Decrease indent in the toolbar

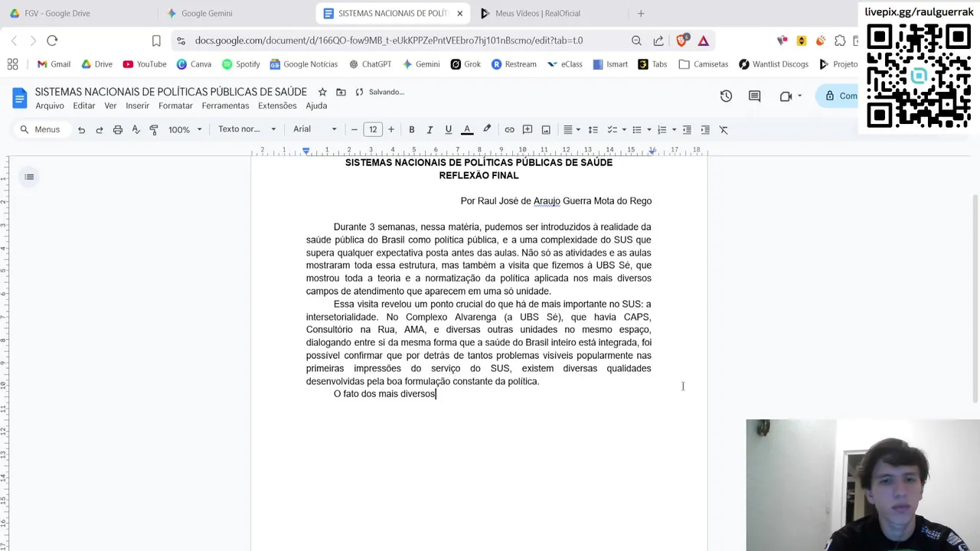[x=687, y=130]
